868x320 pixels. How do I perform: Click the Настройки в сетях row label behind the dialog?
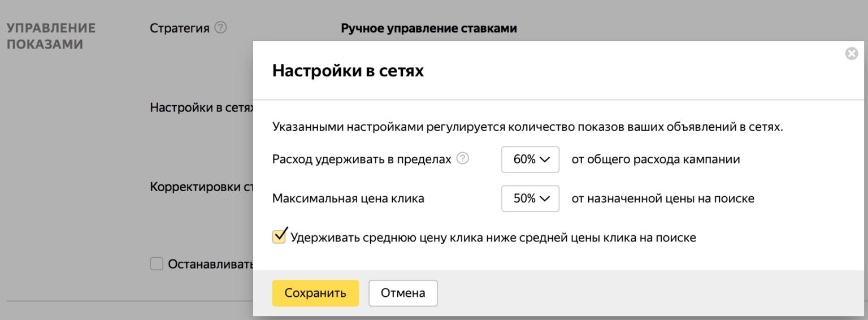(x=201, y=107)
